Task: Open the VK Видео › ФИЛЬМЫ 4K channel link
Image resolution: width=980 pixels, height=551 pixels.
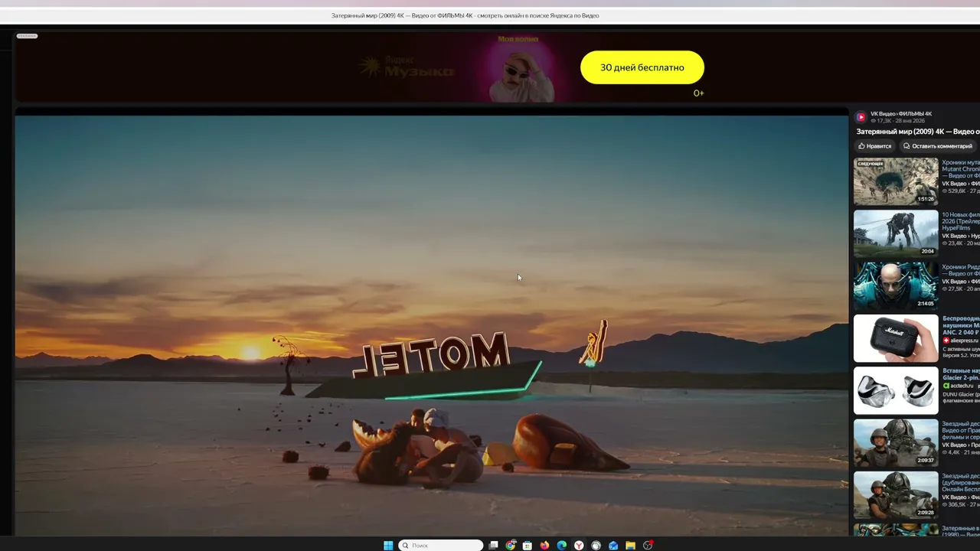Action: [x=901, y=114]
